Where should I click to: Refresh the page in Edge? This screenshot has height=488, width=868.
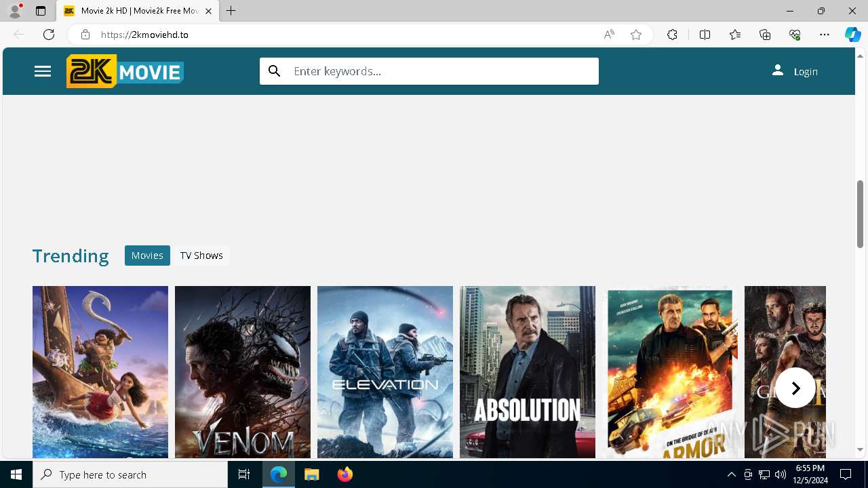[x=49, y=35]
